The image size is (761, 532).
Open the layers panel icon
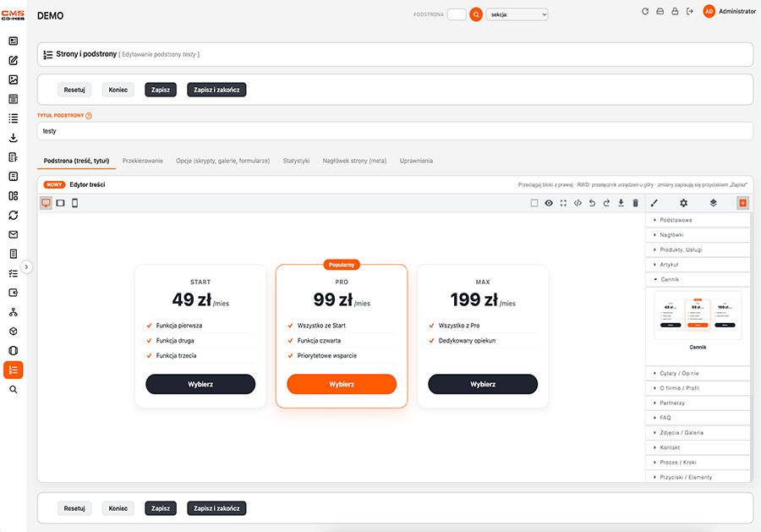coord(713,203)
